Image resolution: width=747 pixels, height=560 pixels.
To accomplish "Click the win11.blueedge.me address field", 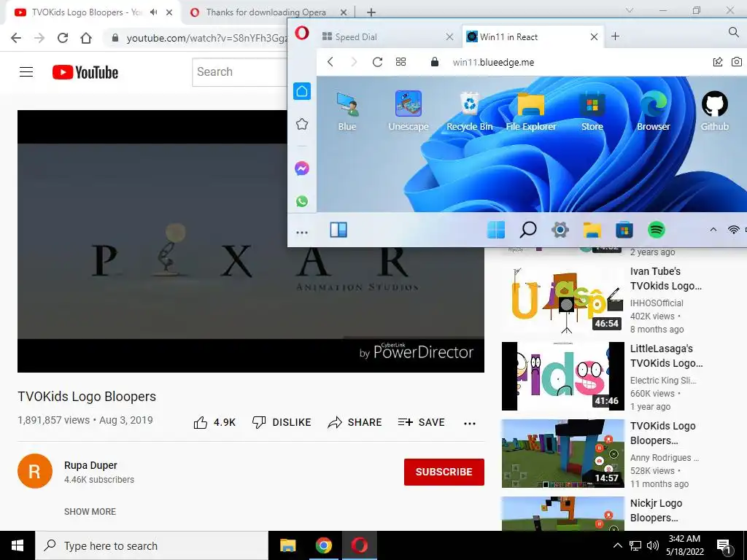I will pyautogui.click(x=493, y=63).
